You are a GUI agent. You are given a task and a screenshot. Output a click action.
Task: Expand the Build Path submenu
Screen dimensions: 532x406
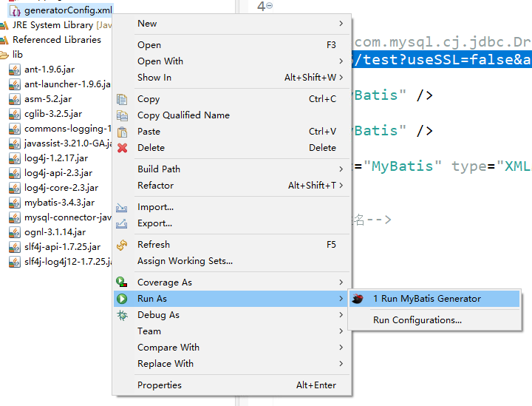341,169
